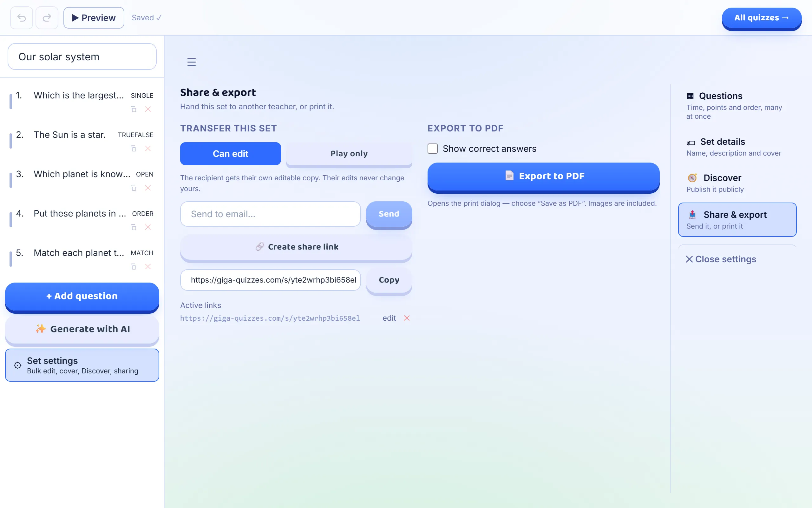Image resolution: width=812 pixels, height=508 pixels.
Task: Focus the Send to email field
Action: 271,214
